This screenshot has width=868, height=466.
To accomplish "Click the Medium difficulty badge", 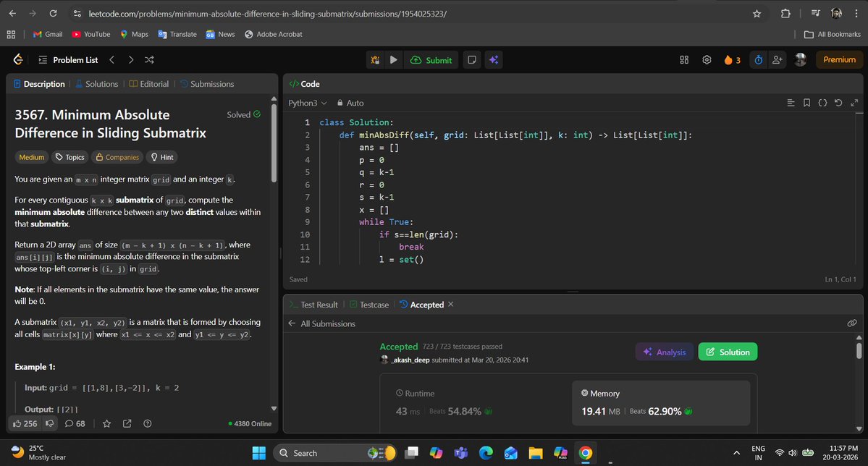I will click(32, 157).
